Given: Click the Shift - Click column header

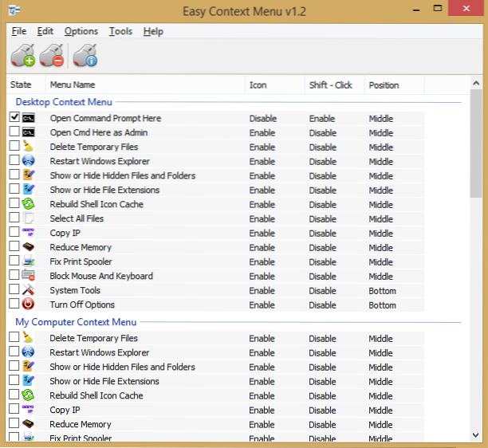Looking at the screenshot, I should point(335,84).
